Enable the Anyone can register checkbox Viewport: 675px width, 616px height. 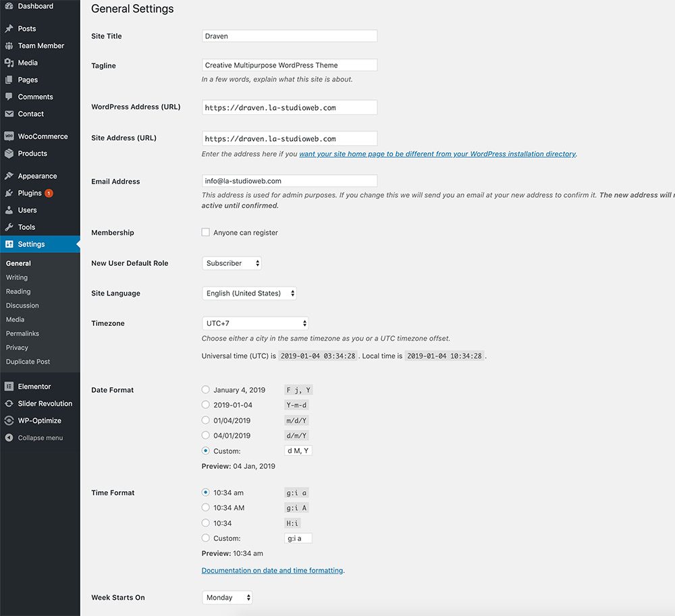pyautogui.click(x=206, y=232)
